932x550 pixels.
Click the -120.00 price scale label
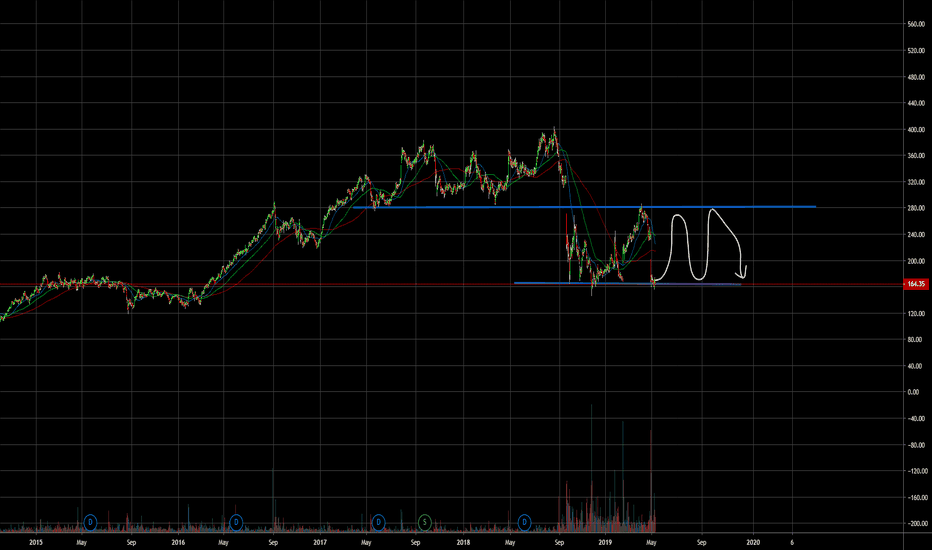(x=916, y=471)
